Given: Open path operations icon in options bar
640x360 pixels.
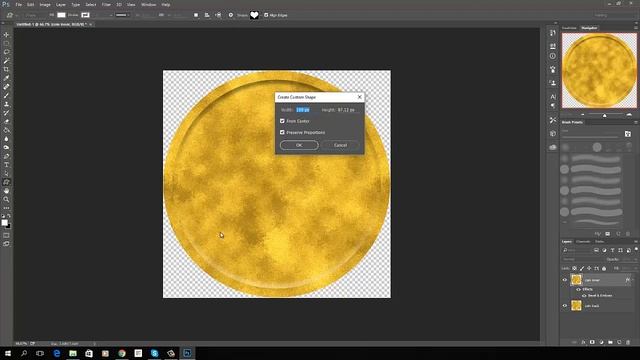Looking at the screenshot, I should coord(196,15).
